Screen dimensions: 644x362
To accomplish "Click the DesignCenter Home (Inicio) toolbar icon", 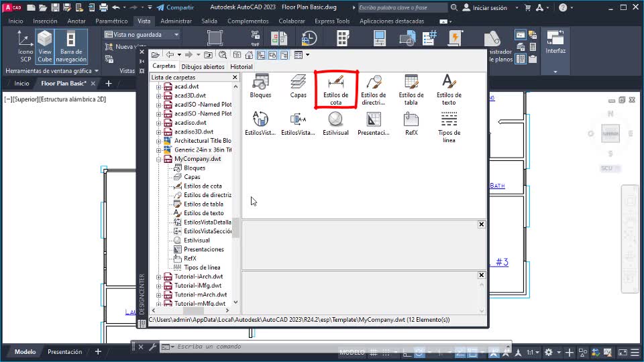I will 249,55.
